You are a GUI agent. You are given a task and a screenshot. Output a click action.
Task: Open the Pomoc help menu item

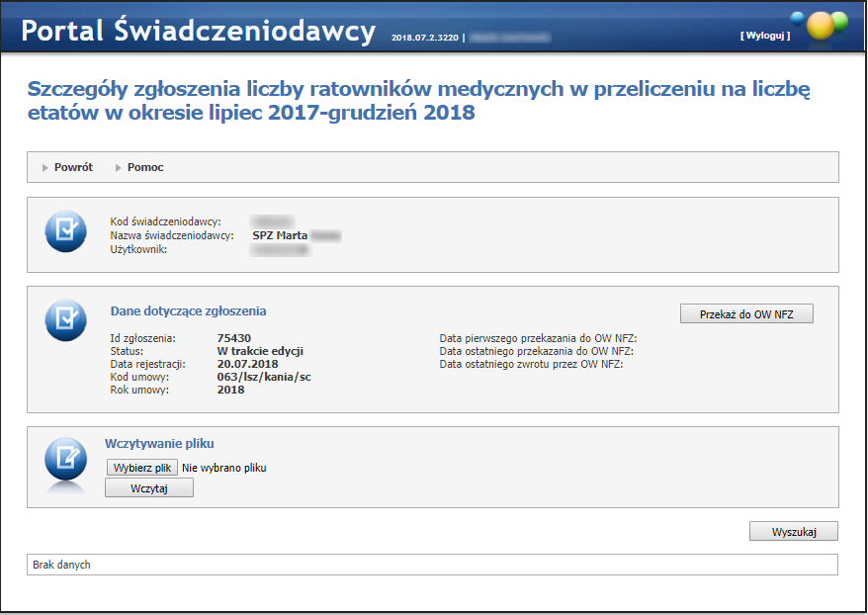tap(145, 167)
